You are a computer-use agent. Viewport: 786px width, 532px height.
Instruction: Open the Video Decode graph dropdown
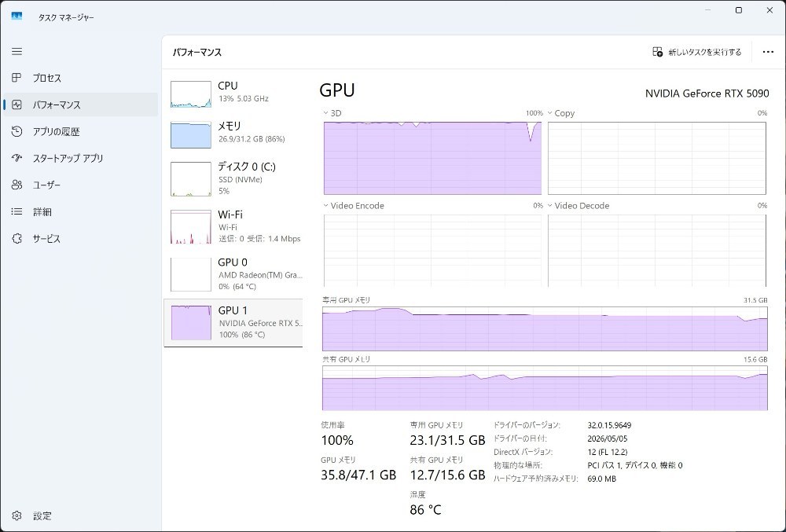(550, 205)
